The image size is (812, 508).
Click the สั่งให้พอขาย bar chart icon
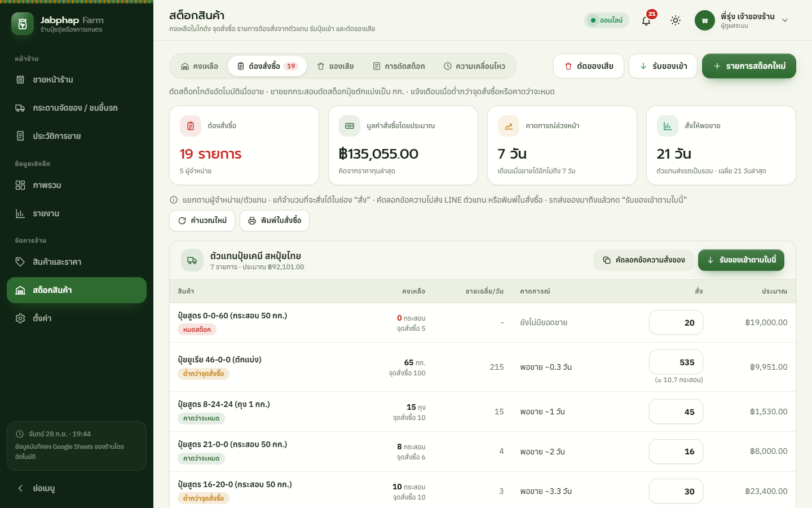click(668, 126)
